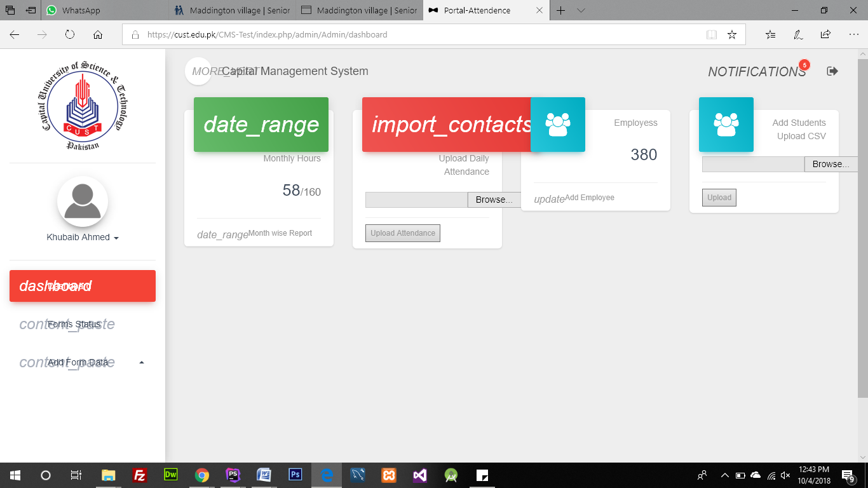
Task: Select Dashboard in the sidebar
Action: pyautogui.click(x=83, y=286)
